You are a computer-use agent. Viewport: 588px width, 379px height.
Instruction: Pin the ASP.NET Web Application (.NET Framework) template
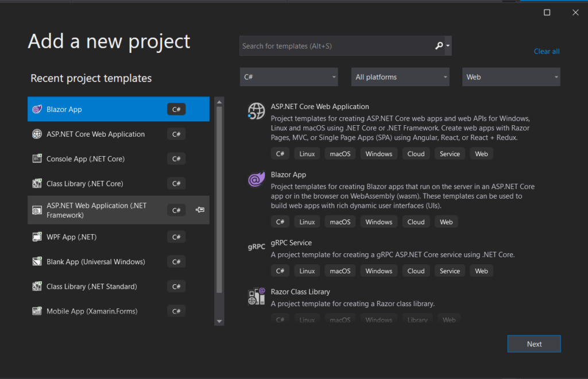click(200, 210)
